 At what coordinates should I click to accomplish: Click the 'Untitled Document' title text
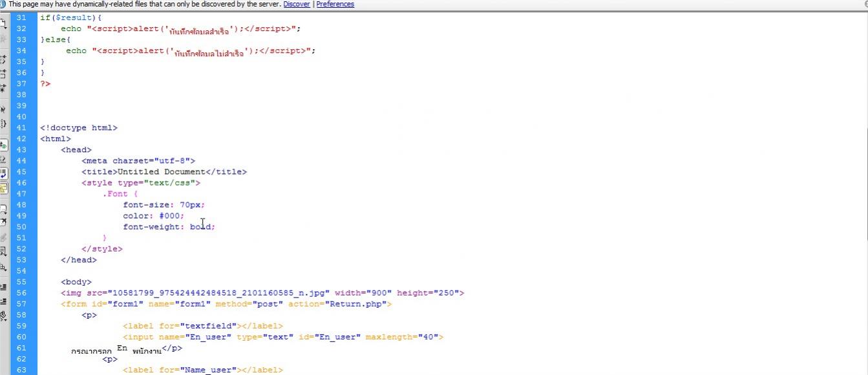(162, 171)
